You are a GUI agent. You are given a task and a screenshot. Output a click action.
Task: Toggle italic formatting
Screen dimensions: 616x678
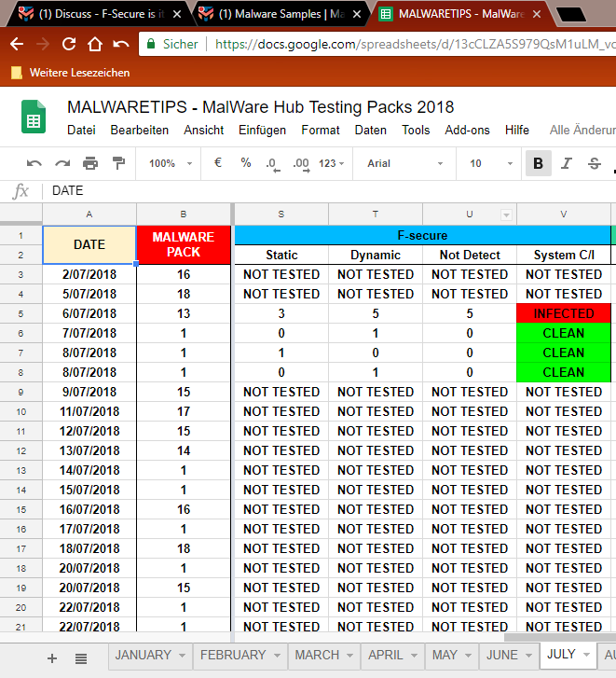566,163
